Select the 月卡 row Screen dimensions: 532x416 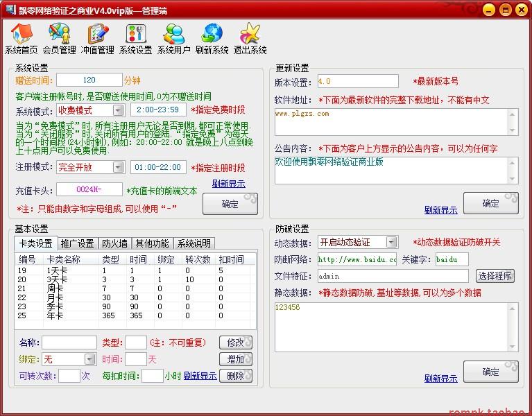(x=135, y=297)
